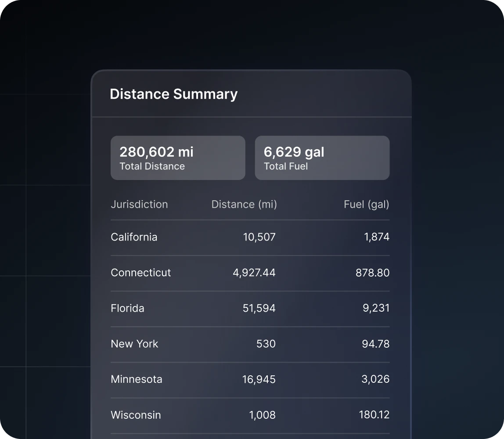The image size is (504, 439).
Task: Click Florida's fuel value 9,231
Action: pos(376,308)
